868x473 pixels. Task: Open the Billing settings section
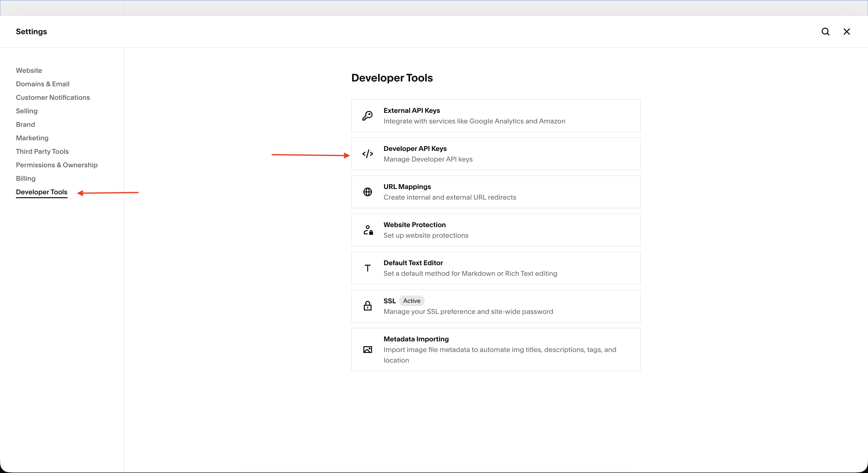click(26, 178)
